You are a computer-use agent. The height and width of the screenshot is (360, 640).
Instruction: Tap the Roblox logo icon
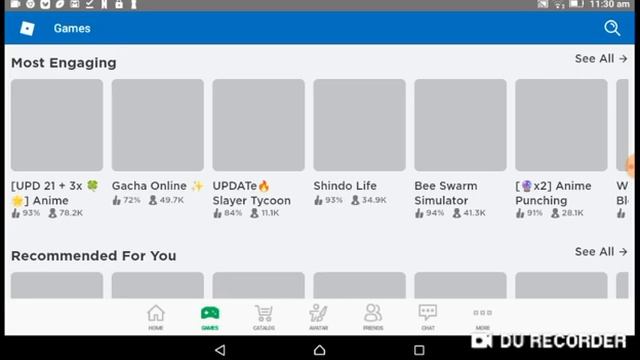click(x=27, y=28)
